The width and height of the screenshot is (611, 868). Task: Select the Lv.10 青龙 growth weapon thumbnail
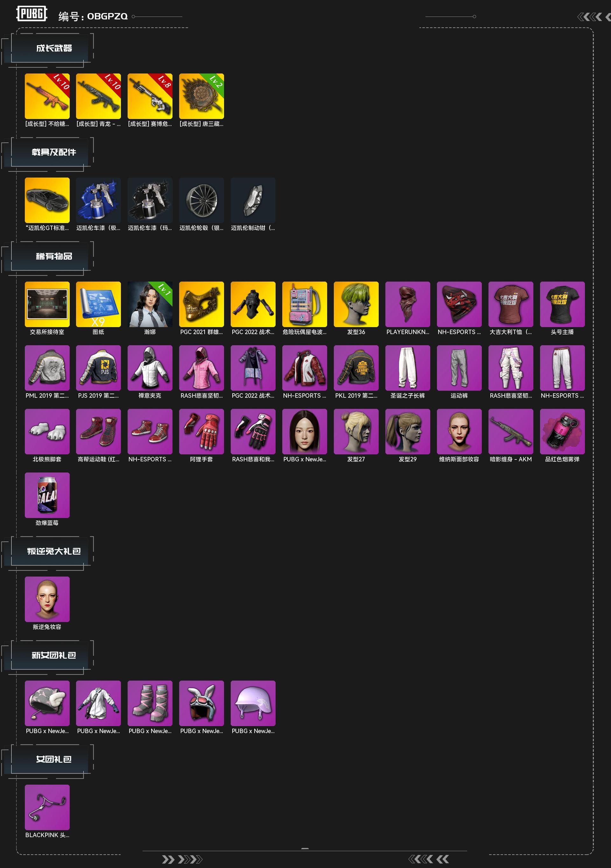pos(98,96)
